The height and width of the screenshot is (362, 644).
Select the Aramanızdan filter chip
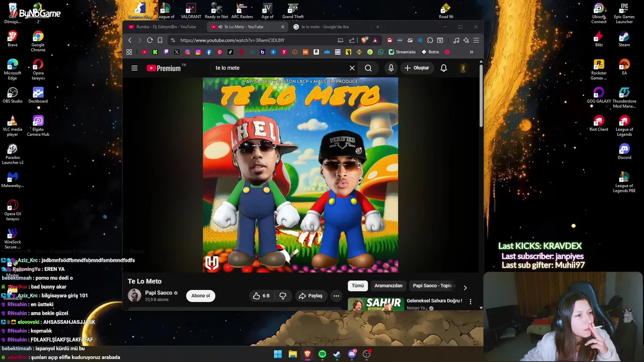coord(388,286)
